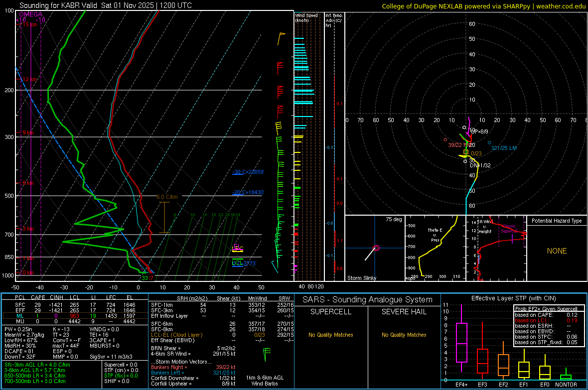This screenshot has width=588, height=390.
Task: Click the orange square mean-wind marker on hodograph
Action: [x=466, y=152]
